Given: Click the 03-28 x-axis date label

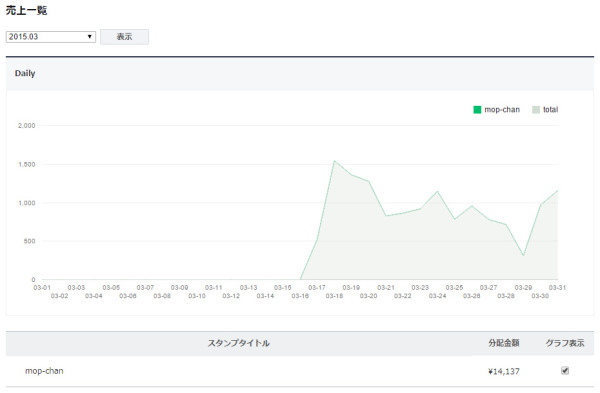Looking at the screenshot, I should (506, 296).
